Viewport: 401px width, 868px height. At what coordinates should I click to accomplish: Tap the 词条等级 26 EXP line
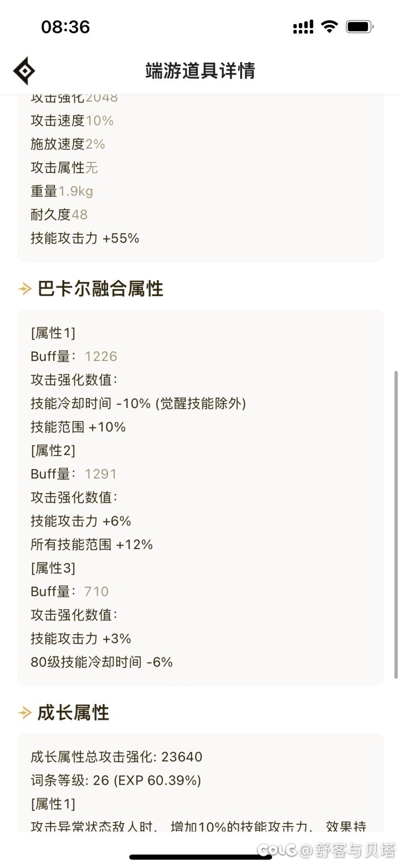[116, 781]
